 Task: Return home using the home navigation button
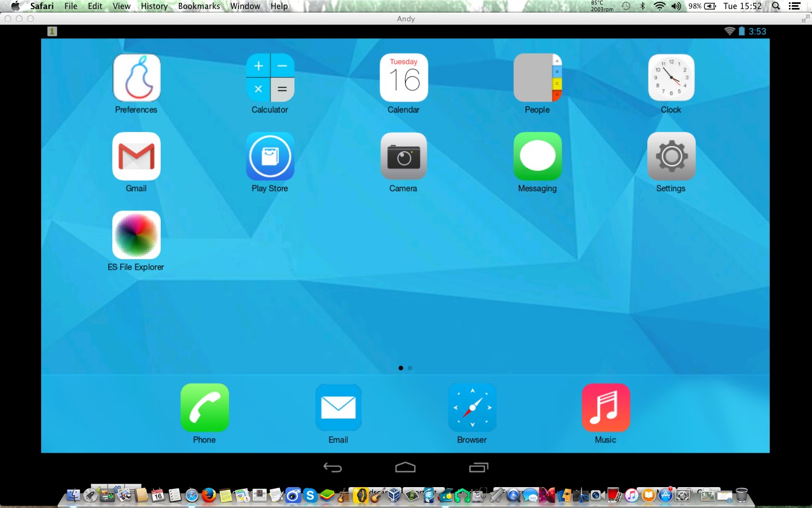tap(405, 467)
